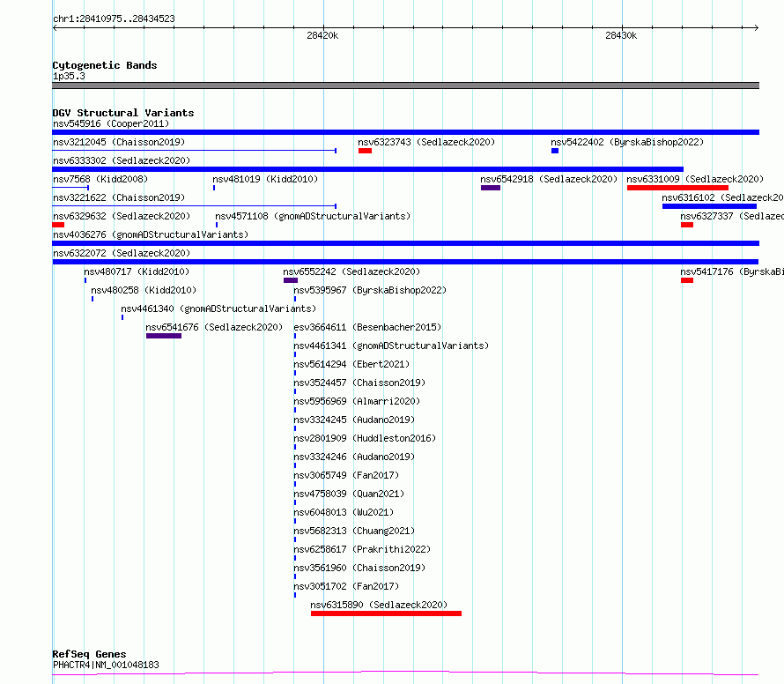This screenshot has height=684, width=784.
Task: Click the 28420k ruler label
Action: (x=322, y=35)
